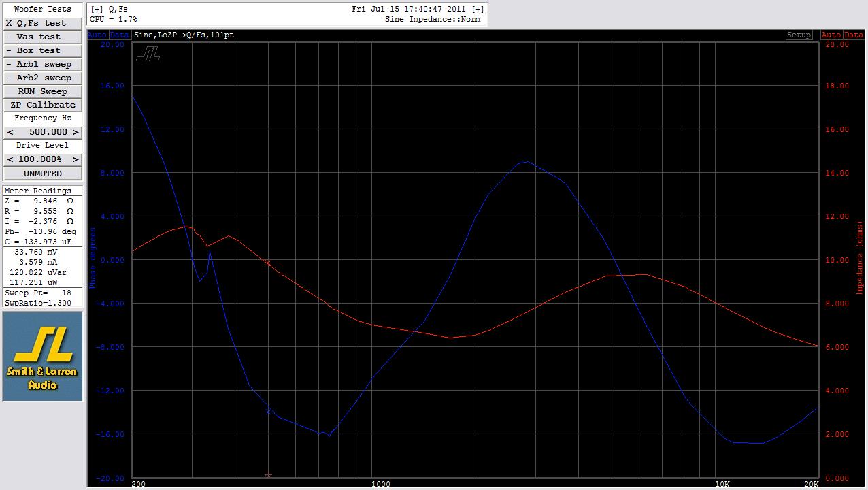868x490 pixels.
Task: Click the red triangle cursor on the frequency axis
Action: click(x=268, y=476)
